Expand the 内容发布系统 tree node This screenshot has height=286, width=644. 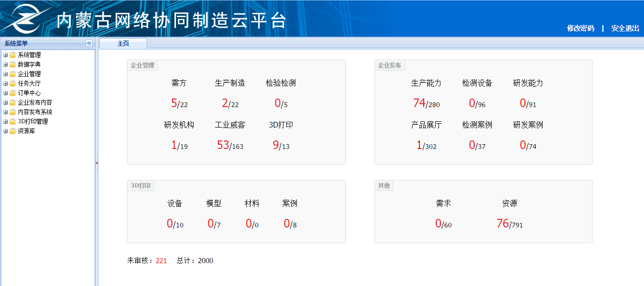tap(6, 112)
